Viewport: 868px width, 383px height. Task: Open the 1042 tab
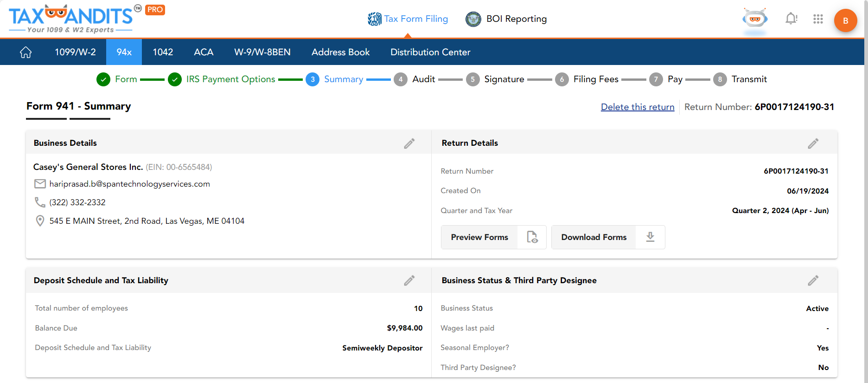(x=163, y=52)
